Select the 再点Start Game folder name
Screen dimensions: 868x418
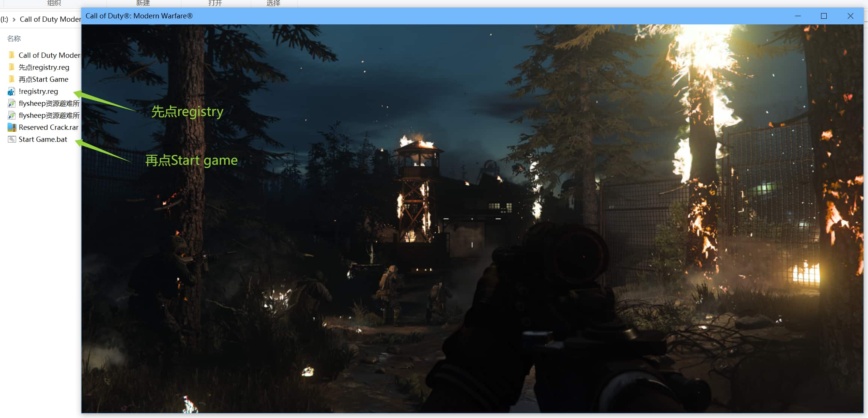pyautogui.click(x=44, y=79)
